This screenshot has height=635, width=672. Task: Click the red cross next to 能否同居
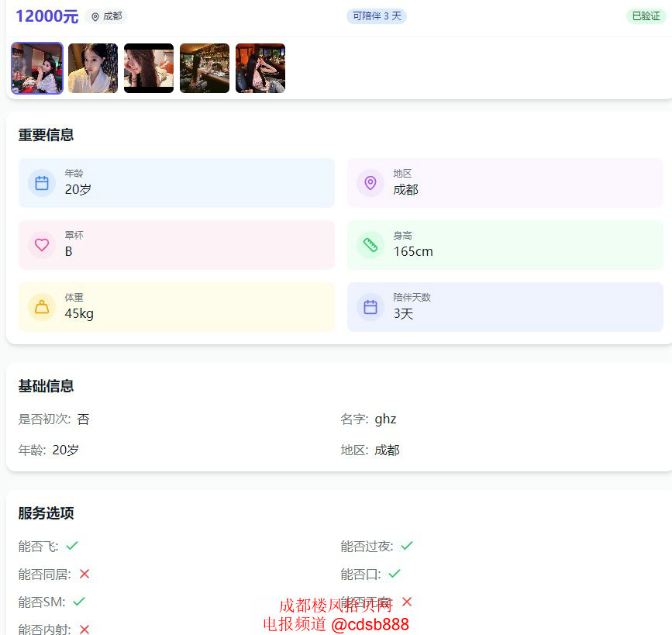coord(84,574)
